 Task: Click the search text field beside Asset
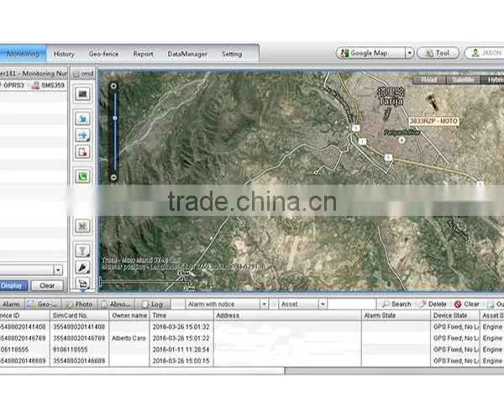tap(352, 304)
